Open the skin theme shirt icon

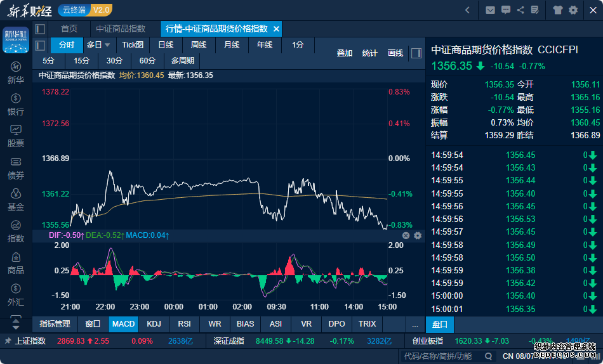click(x=558, y=10)
